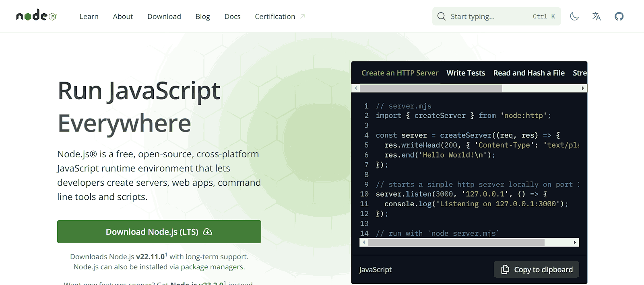
Task: Switch to the Write Tests tab
Action: click(x=466, y=73)
